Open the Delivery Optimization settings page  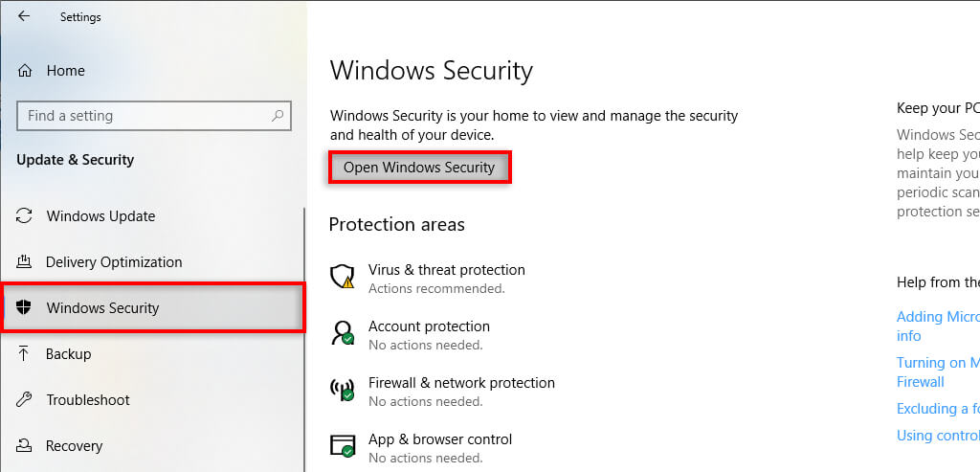point(114,262)
